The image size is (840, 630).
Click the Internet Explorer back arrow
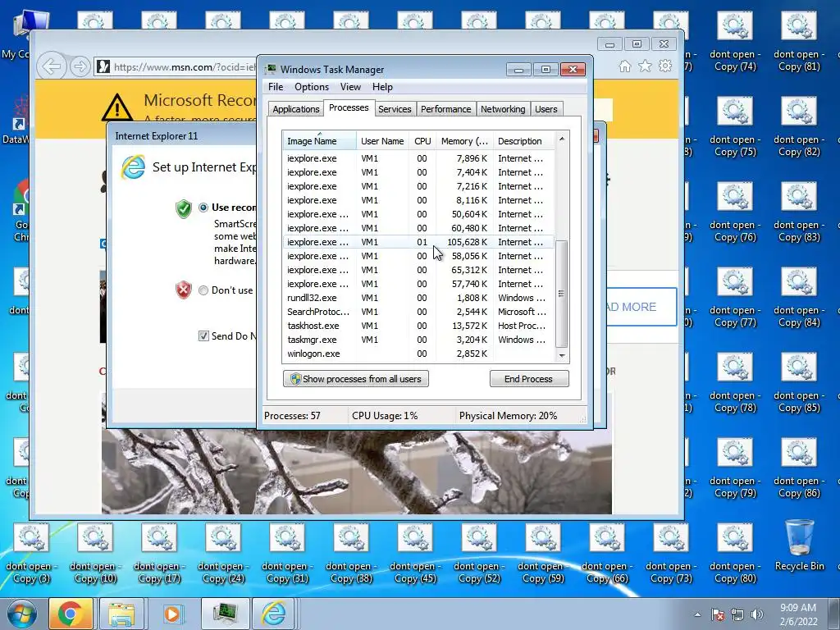point(52,67)
